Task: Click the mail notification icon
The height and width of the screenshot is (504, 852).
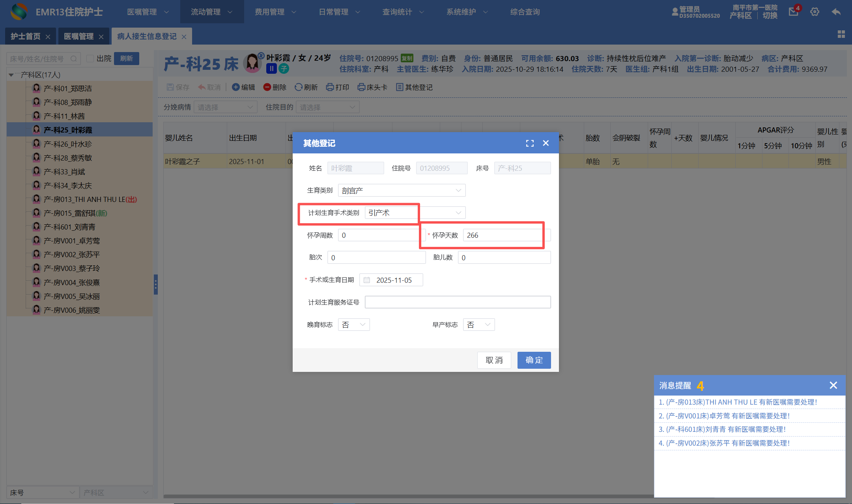Action: (793, 12)
